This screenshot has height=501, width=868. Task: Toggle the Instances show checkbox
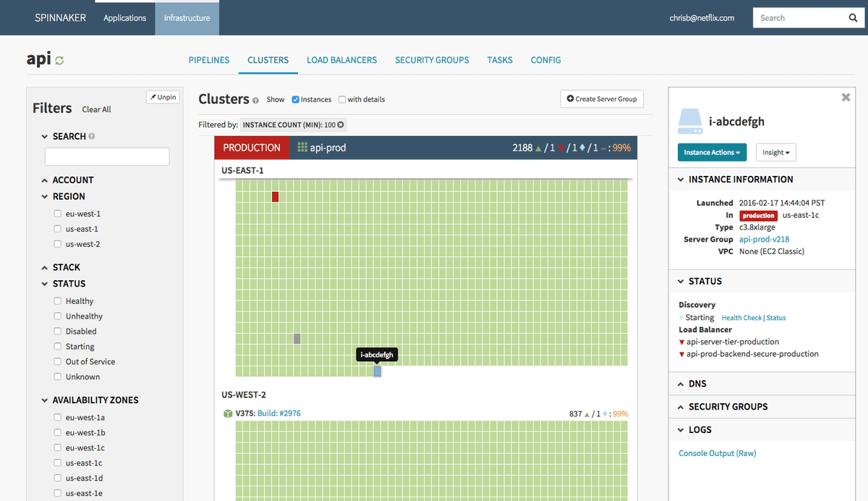coord(296,100)
